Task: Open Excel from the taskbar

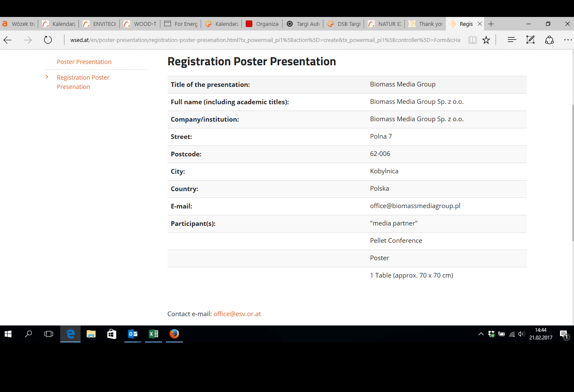Action: point(154,334)
